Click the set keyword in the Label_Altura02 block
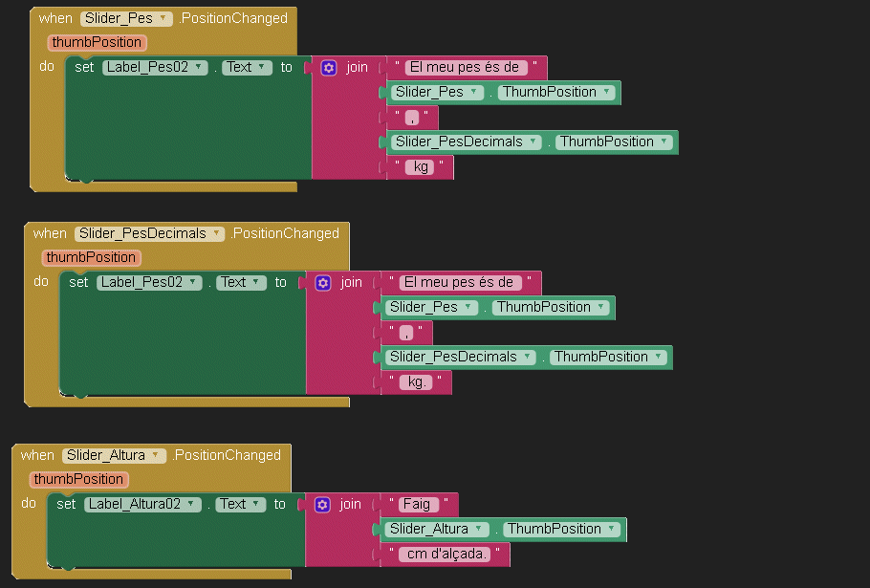This screenshot has height=588, width=870. click(66, 504)
